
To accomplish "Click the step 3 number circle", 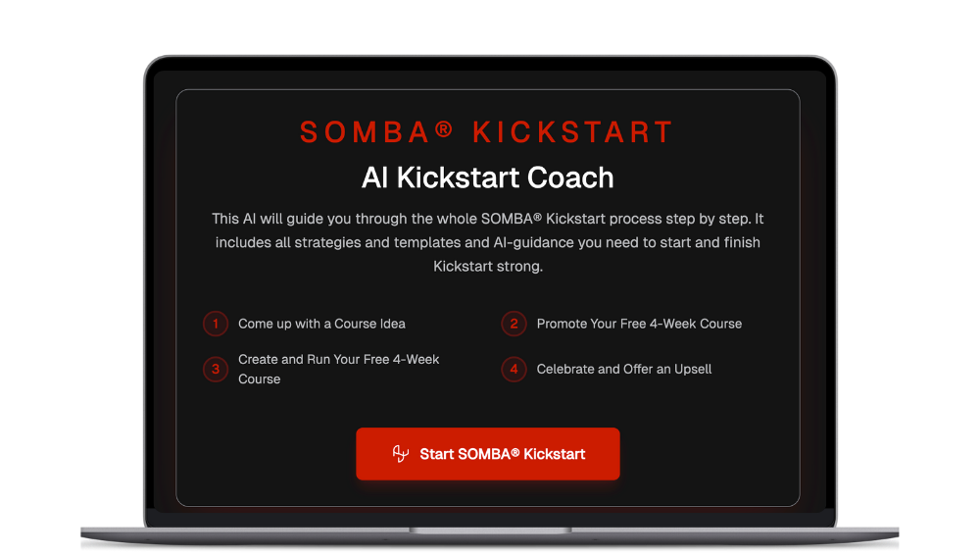I will pyautogui.click(x=216, y=370).
